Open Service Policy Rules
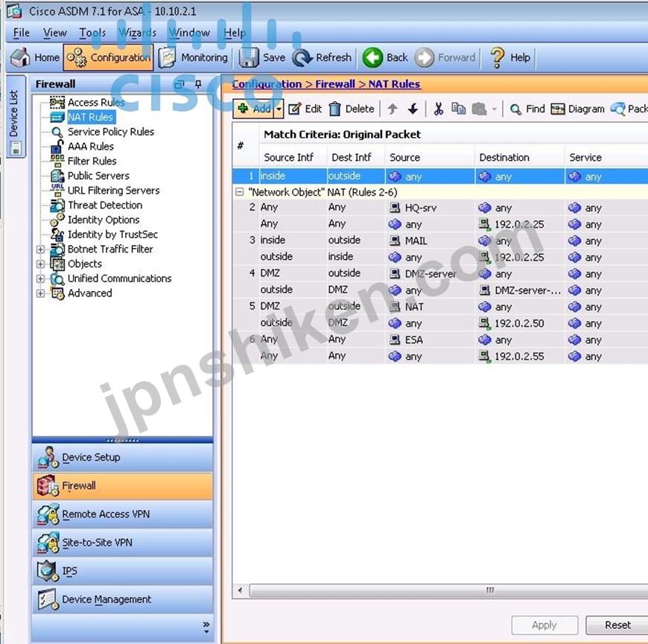Screen dimensions: 648x644 [111, 132]
